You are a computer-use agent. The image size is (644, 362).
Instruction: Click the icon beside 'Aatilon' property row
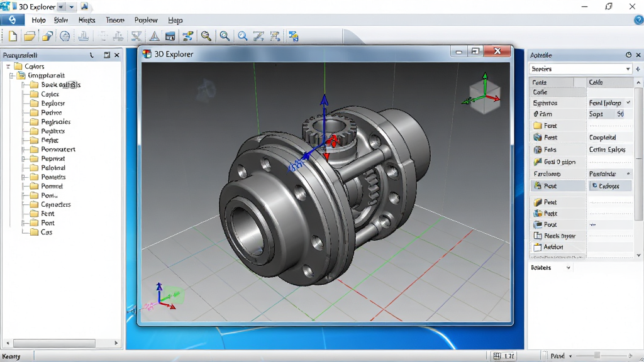pos(538,247)
